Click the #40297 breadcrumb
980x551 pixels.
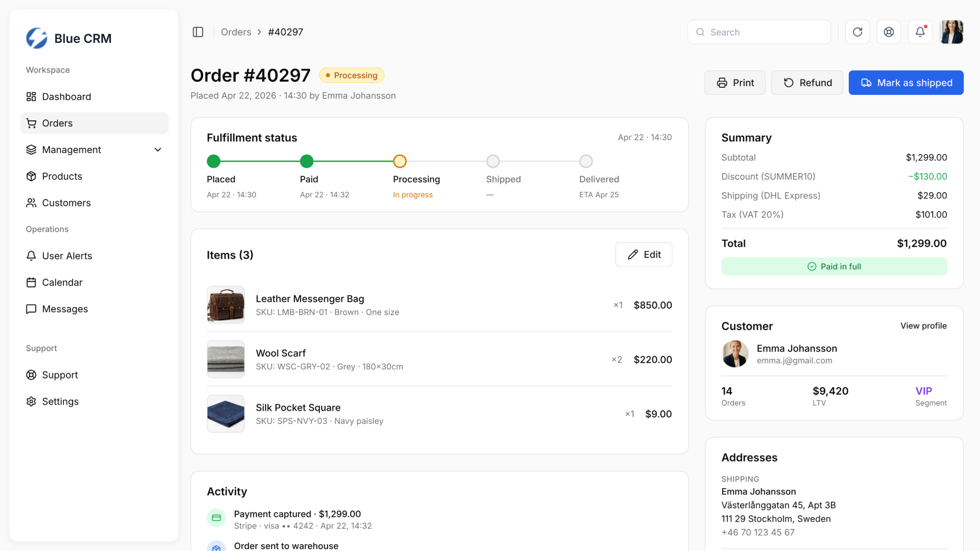coord(285,32)
